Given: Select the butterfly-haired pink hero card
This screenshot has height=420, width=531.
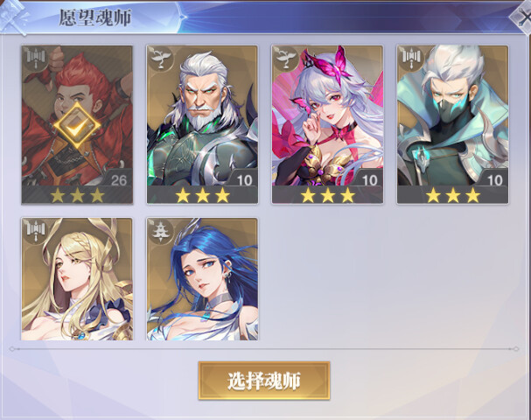Looking at the screenshot, I should 327,124.
